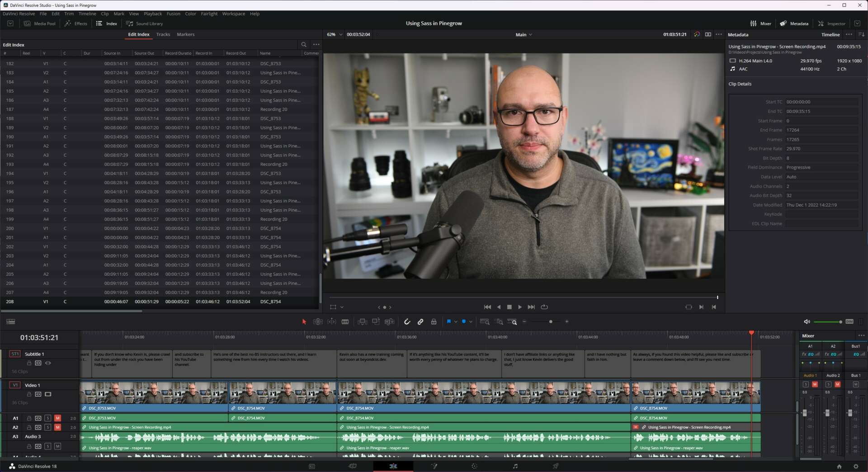Select the Selection Mode arrow tool
868x472 pixels.
tap(304, 321)
